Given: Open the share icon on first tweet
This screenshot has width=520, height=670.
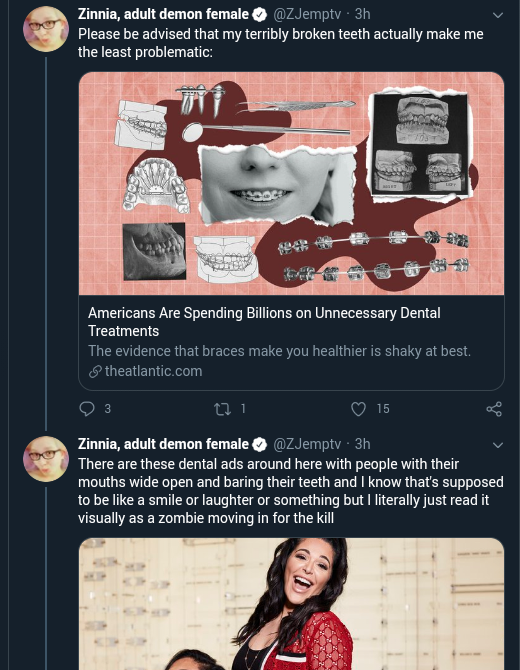Looking at the screenshot, I should 494,409.
